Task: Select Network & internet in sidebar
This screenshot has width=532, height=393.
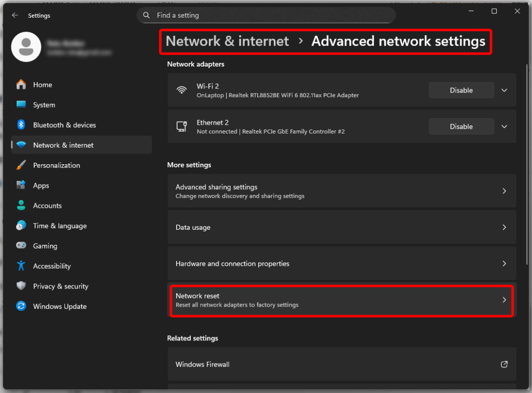Action: [x=82, y=145]
